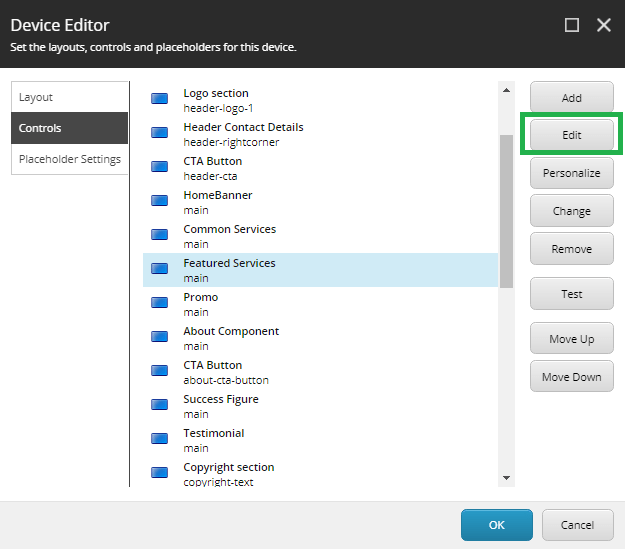
Task: Switch to the Layout tab
Action: pos(69,97)
